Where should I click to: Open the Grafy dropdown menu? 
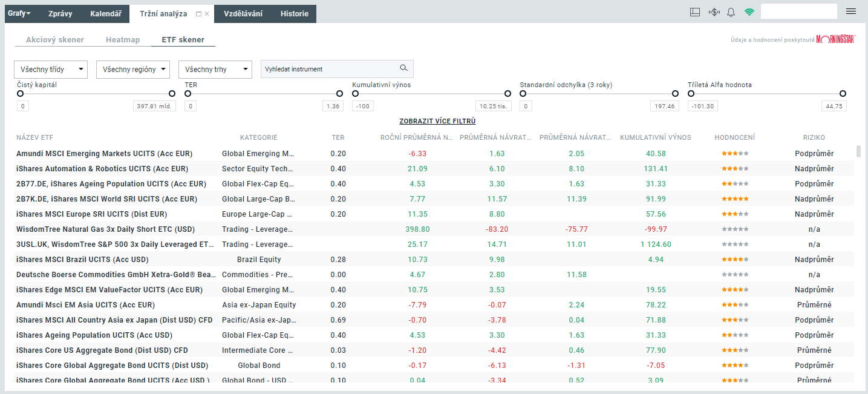(19, 13)
